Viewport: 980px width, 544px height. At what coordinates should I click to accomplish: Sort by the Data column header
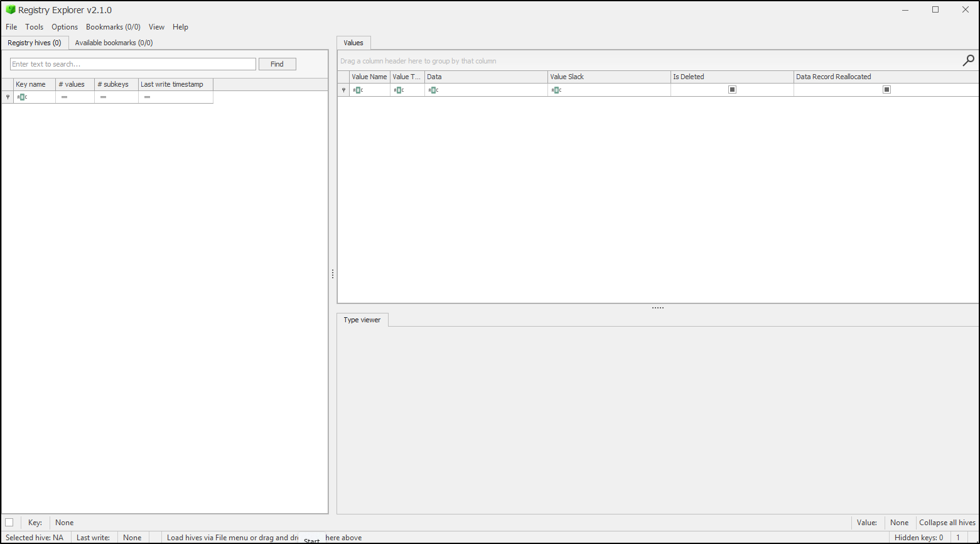[486, 77]
